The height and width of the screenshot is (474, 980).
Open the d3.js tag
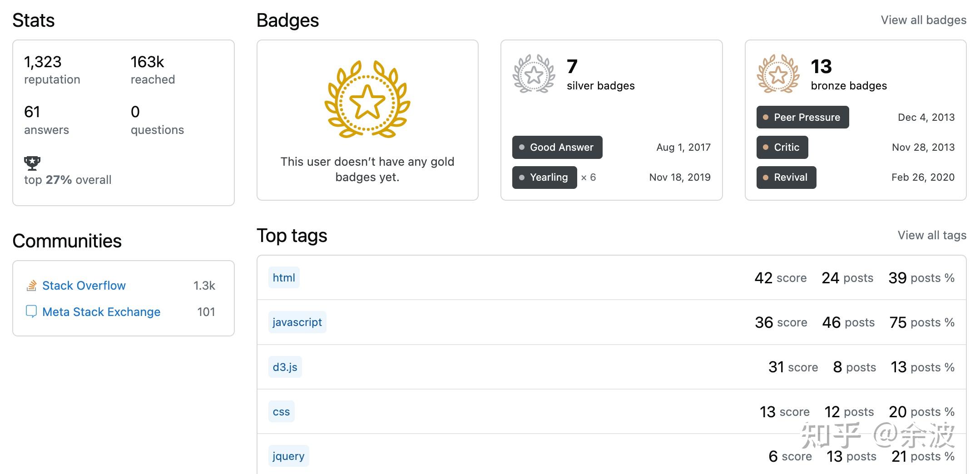click(285, 367)
